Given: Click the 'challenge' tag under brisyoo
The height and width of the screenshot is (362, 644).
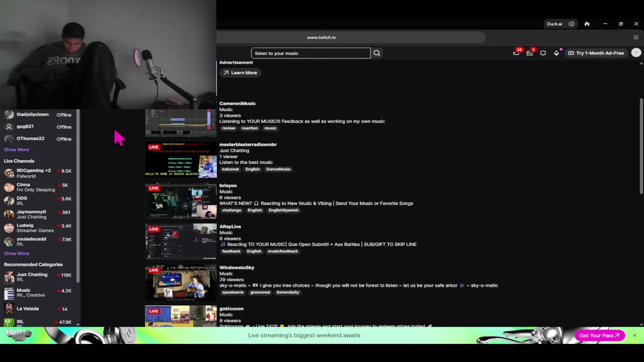Looking at the screenshot, I should tap(232, 210).
